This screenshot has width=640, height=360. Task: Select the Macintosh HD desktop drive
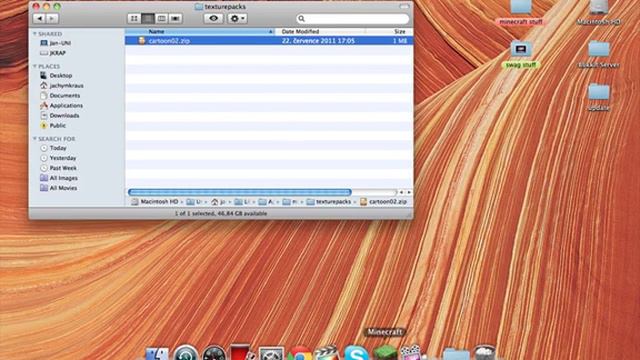[x=599, y=13]
